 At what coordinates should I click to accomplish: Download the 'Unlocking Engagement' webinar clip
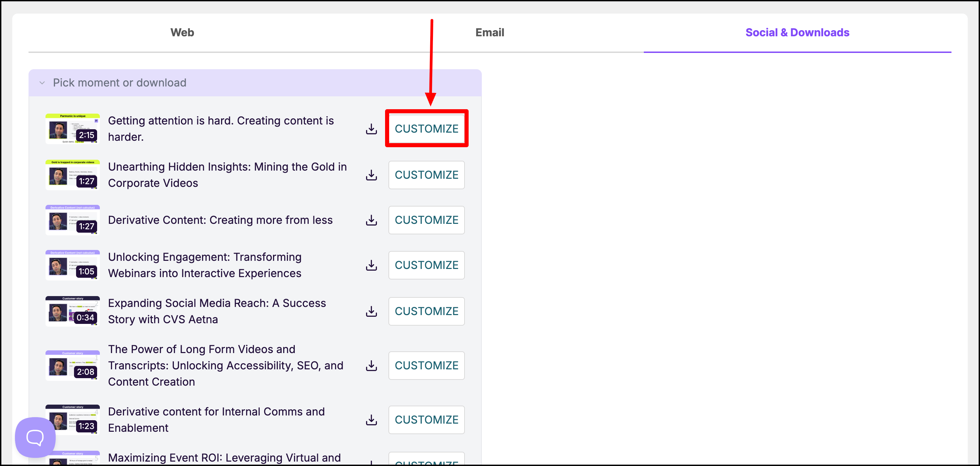[371, 265]
